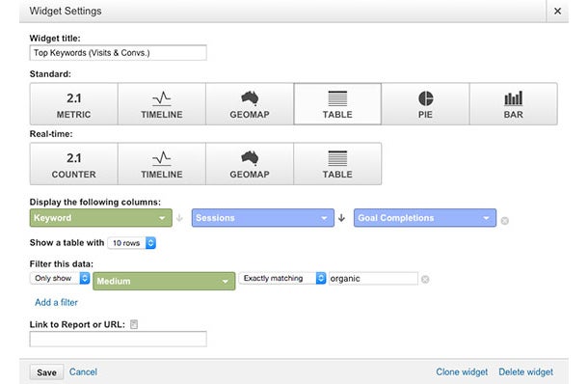
Task: Select the Real-time GEOMAP widget type
Action: 250,164
